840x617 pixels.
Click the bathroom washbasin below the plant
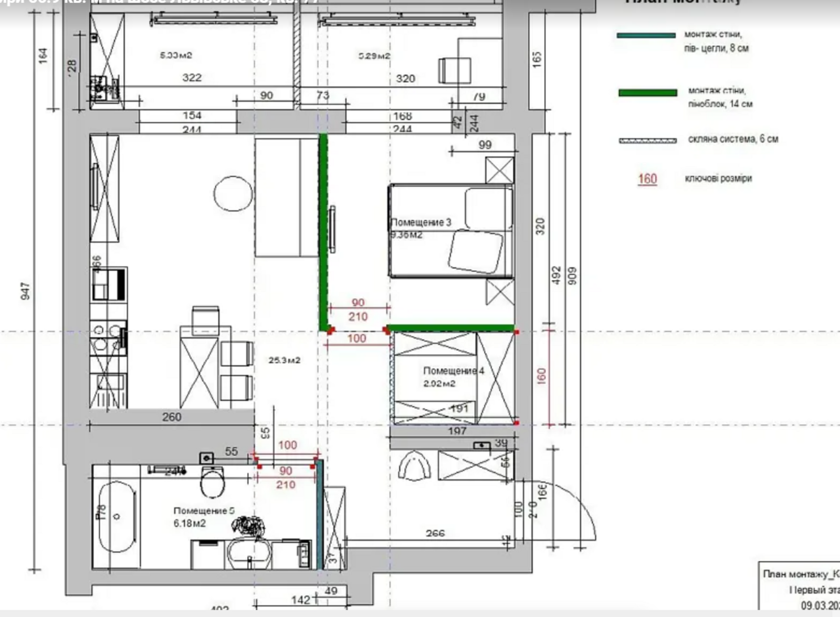pyautogui.click(x=248, y=555)
